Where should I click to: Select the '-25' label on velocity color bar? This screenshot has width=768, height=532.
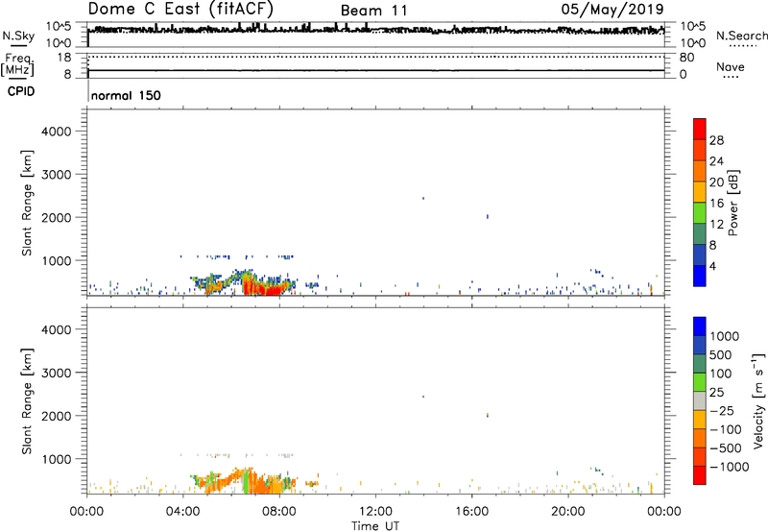coord(722,411)
